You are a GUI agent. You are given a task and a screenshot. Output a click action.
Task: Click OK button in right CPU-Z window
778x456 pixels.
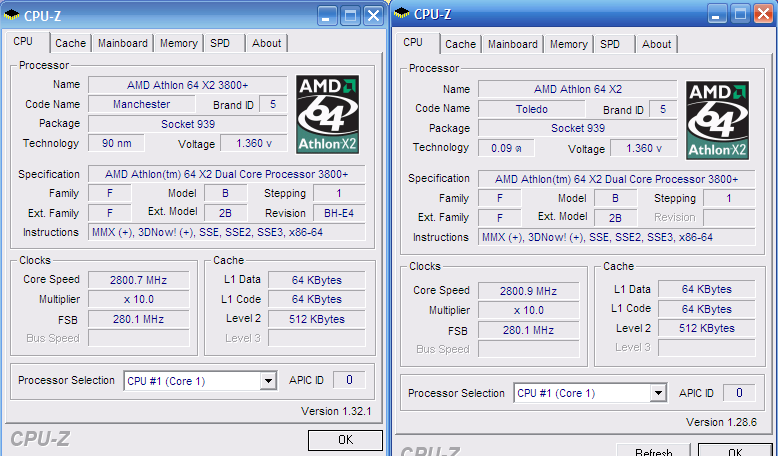click(x=735, y=450)
